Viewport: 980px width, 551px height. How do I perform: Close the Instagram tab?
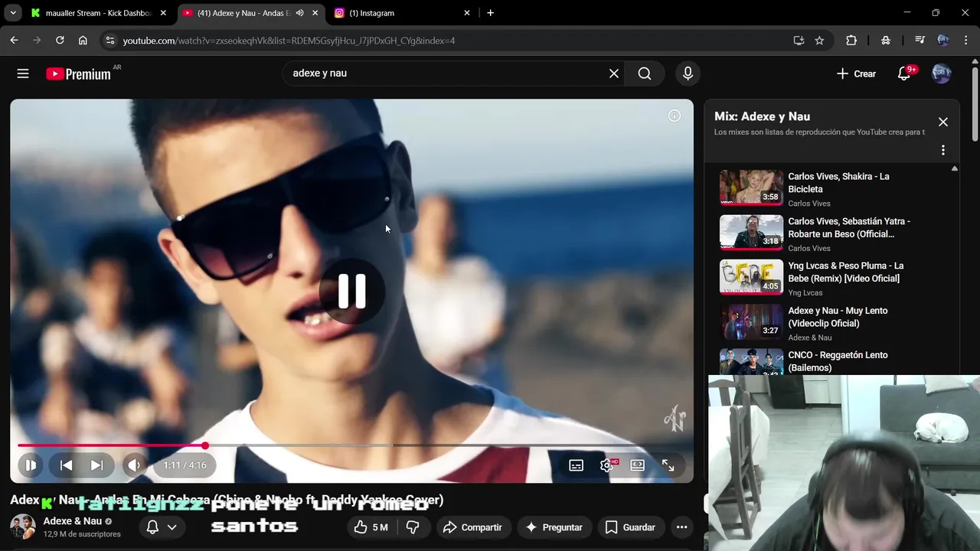pos(467,13)
